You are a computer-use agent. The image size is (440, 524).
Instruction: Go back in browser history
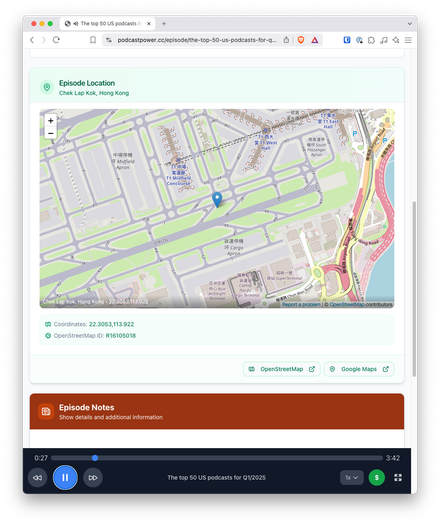click(32, 40)
